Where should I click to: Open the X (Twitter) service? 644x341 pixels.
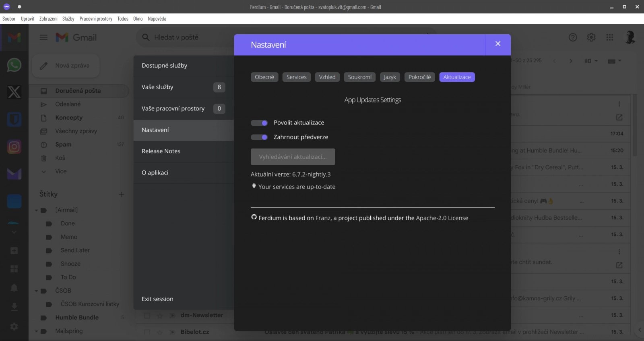14,92
